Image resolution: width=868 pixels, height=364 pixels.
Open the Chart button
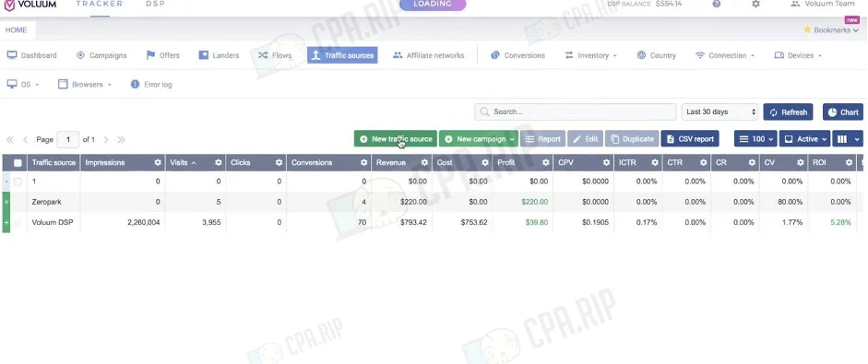[842, 112]
